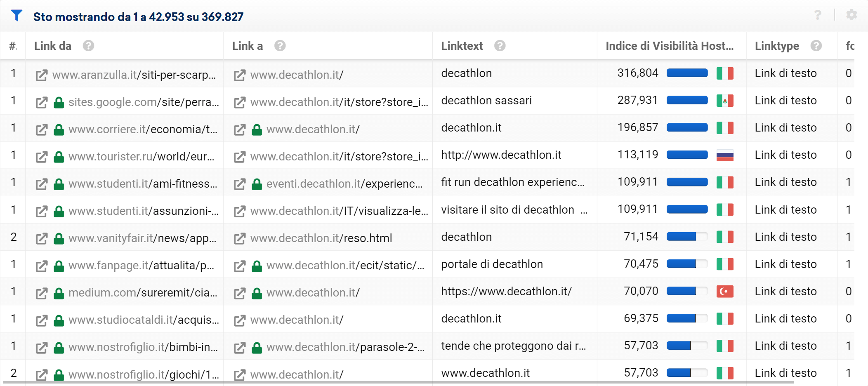The image size is (868, 386).
Task: Click visibility value 69,375
Action: (x=641, y=318)
